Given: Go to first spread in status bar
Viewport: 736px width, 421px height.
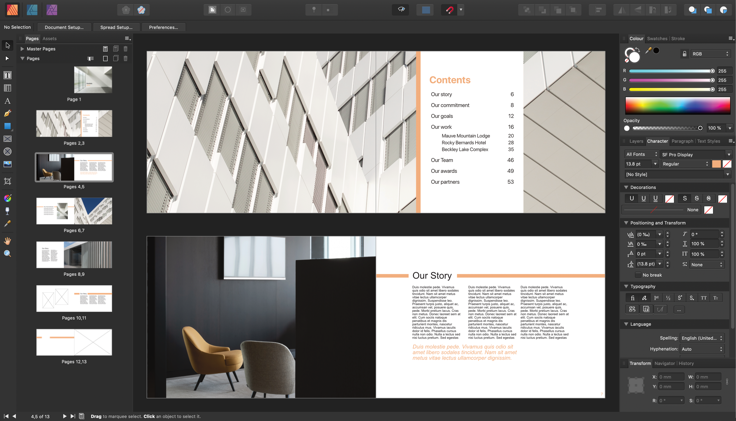Looking at the screenshot, I should click(6, 416).
